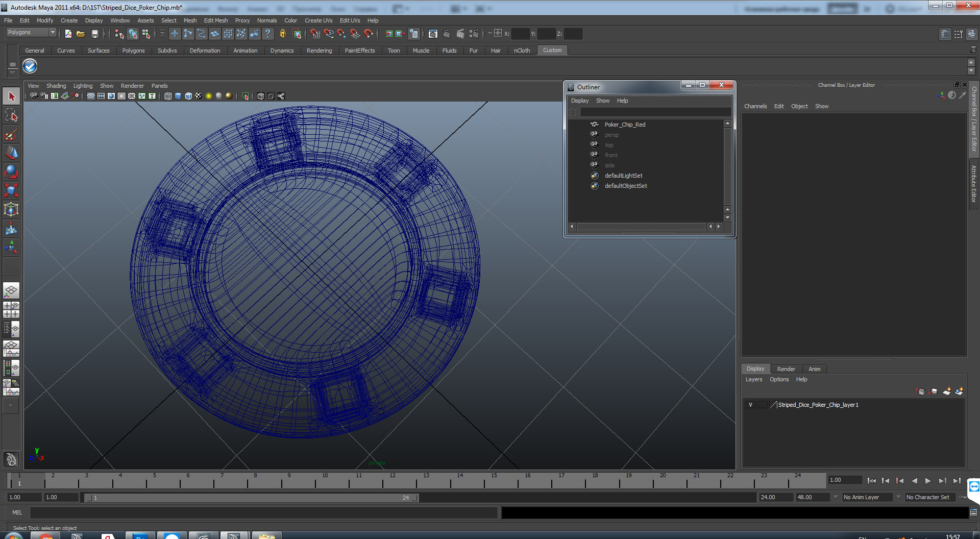Open the layer editor Options menu
980x539 pixels.
coord(779,379)
